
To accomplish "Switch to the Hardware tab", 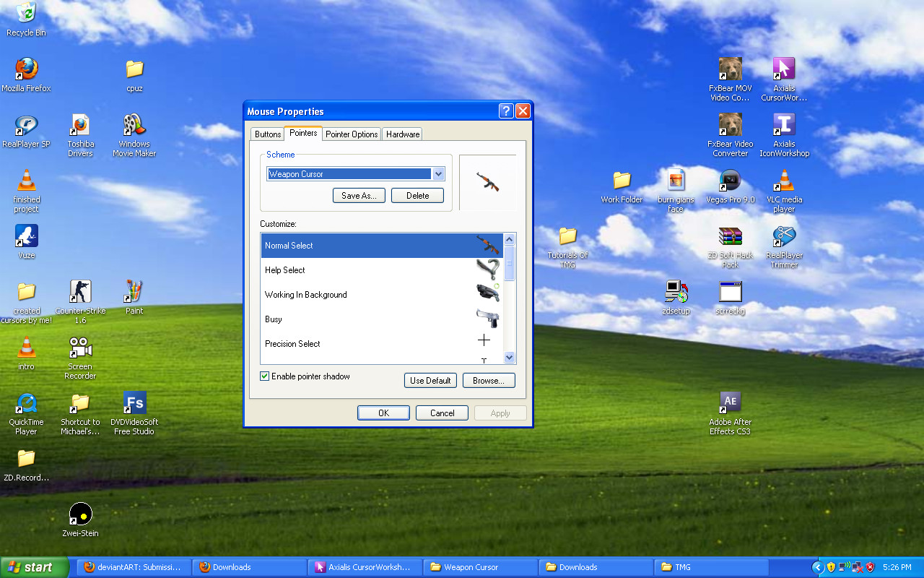I will (x=402, y=134).
